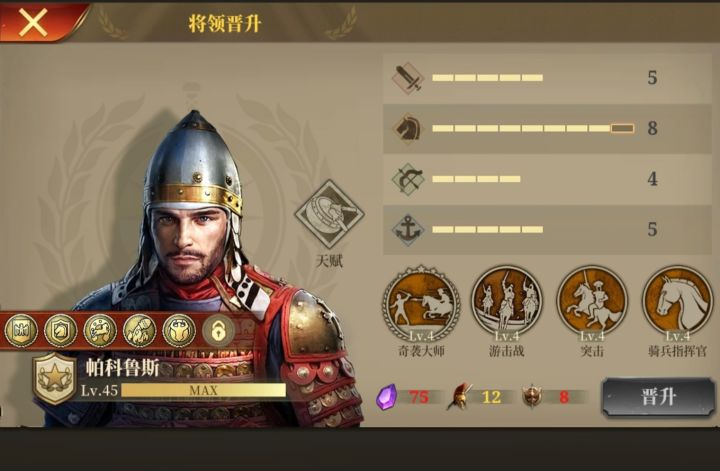Select the horse shield medal badge
Viewport: 720px width, 471px height.
(x=61, y=330)
